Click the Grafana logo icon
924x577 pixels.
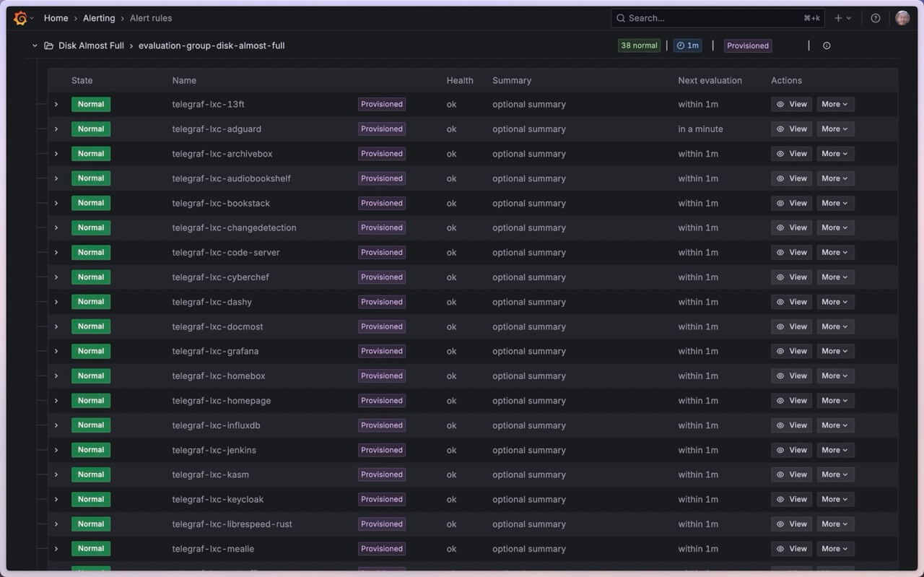click(20, 18)
